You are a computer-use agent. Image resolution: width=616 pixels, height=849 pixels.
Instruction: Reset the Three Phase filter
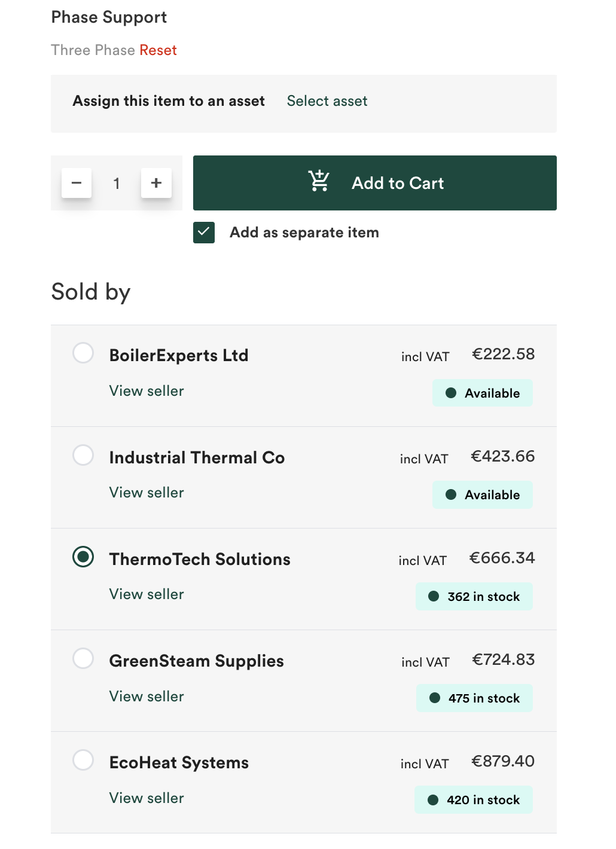pos(157,50)
